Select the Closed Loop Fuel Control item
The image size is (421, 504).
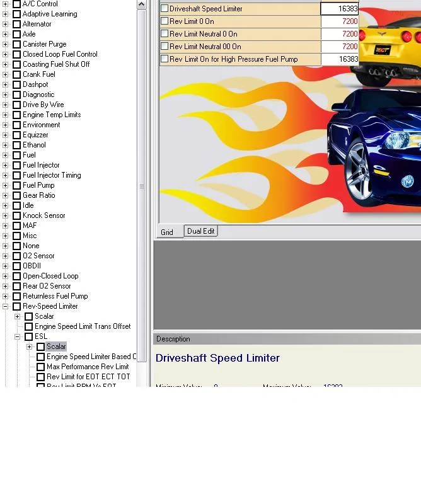(x=60, y=54)
